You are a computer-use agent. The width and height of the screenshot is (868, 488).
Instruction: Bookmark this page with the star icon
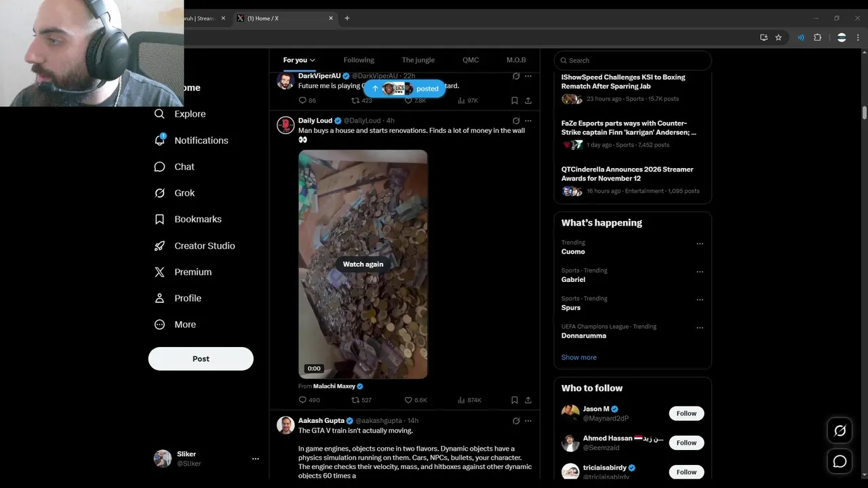pos(778,38)
